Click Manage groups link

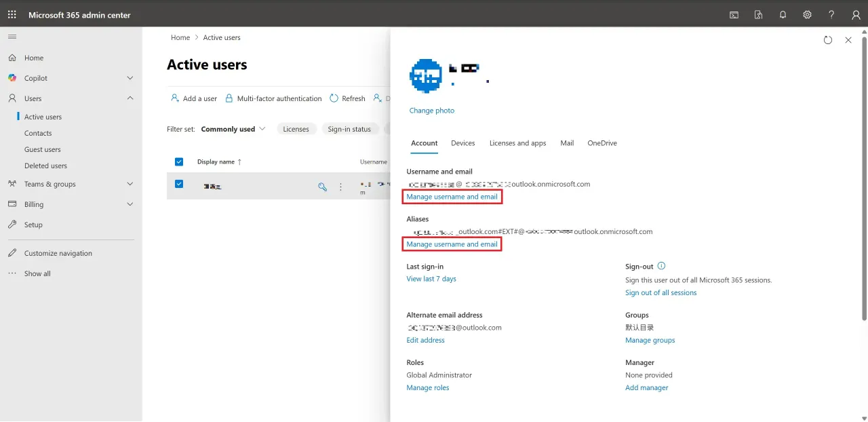650,340
